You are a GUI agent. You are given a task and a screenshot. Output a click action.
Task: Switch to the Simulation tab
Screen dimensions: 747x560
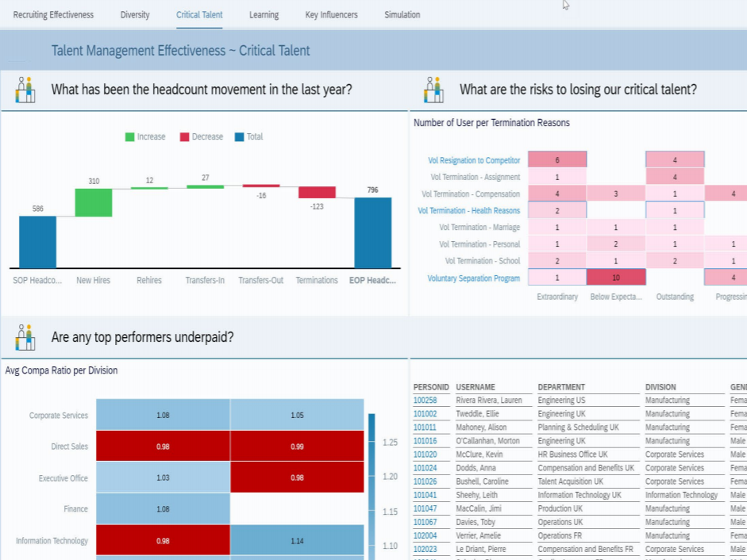coord(402,15)
